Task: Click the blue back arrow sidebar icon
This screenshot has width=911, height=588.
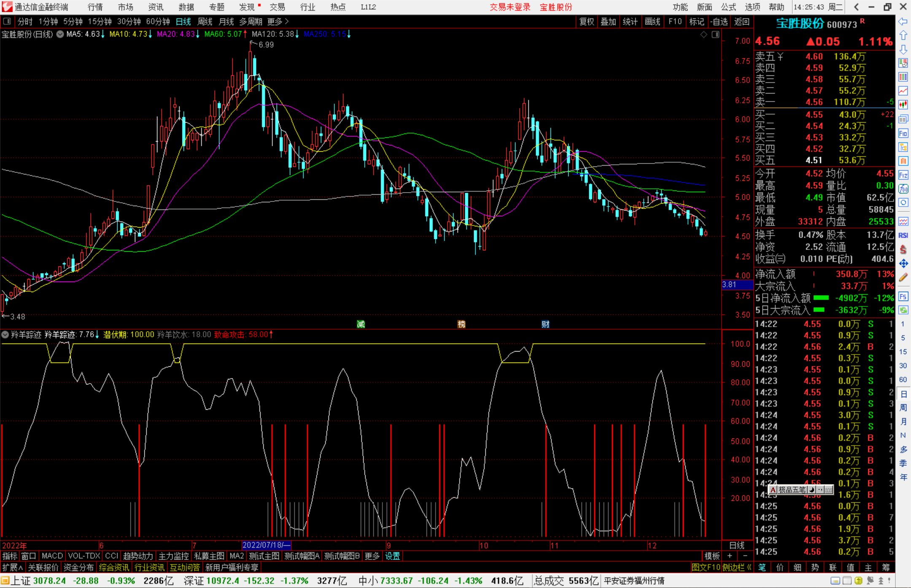Action: pos(903,21)
